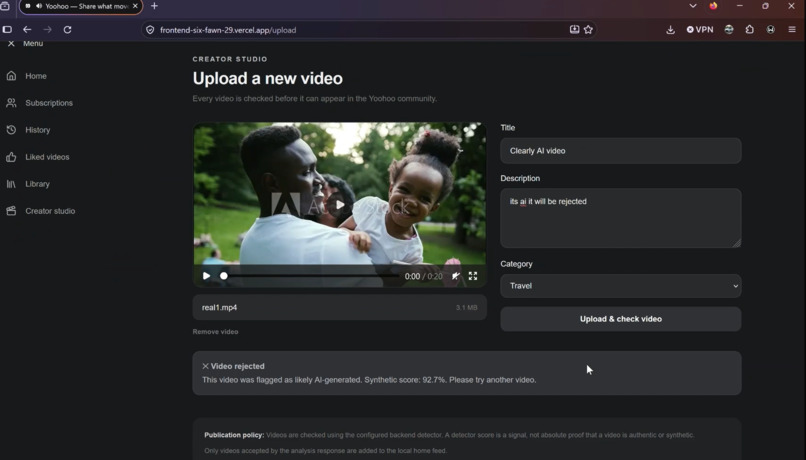806x460 pixels.
Task: Click the Subscriptions people icon
Action: (11, 103)
